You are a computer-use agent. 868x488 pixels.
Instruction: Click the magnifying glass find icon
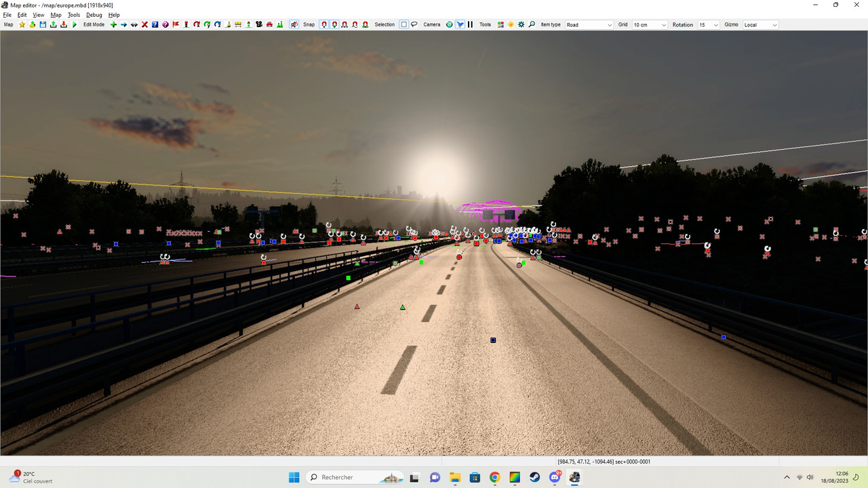(x=532, y=24)
